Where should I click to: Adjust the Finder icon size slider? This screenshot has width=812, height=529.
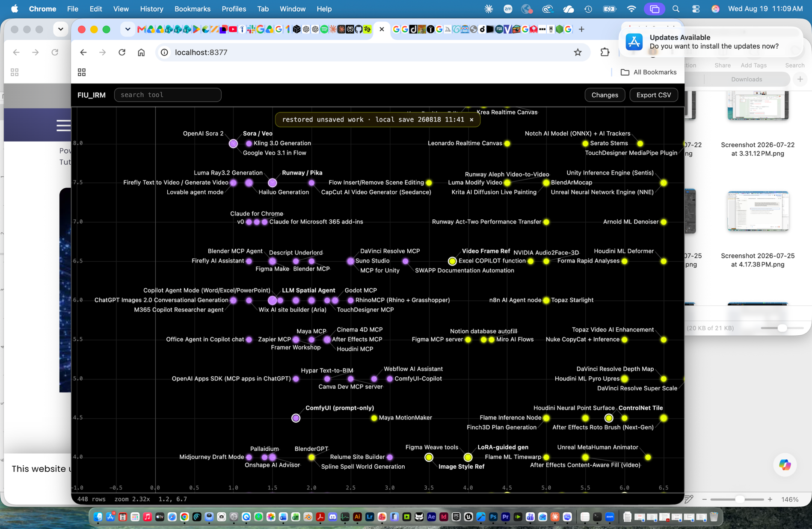(782, 328)
